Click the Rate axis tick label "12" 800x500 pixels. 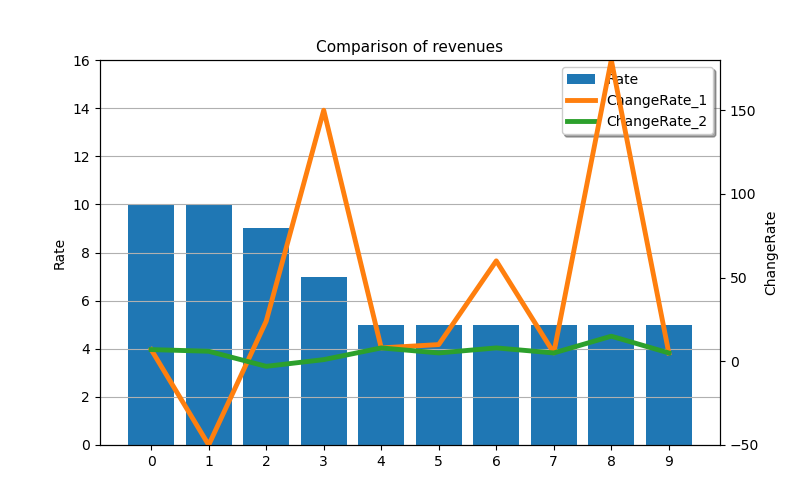pos(82,157)
